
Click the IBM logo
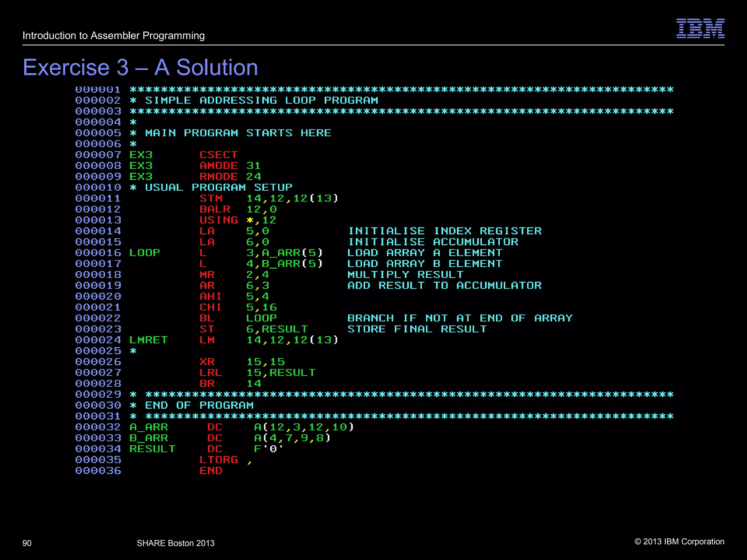(x=700, y=28)
